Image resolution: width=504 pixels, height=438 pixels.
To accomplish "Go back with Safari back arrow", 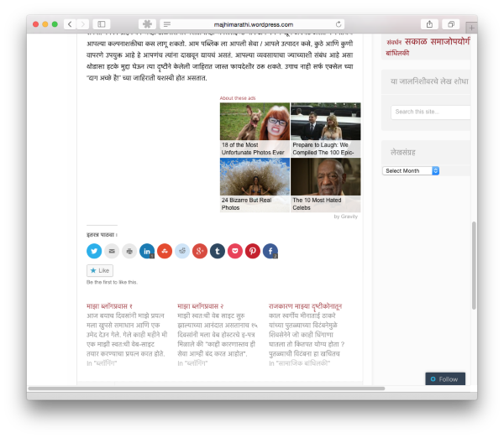I will click(70, 24).
